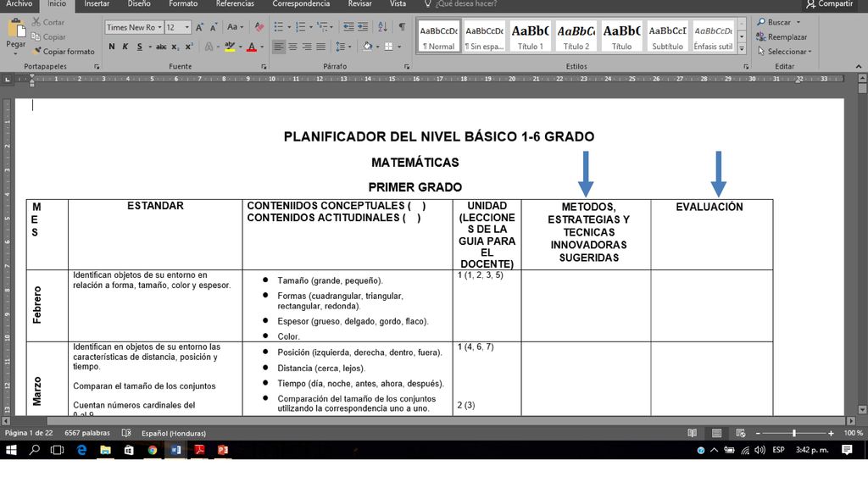This screenshot has width=868, height=488.
Task: Open the Buscar dropdown arrow
Action: (x=798, y=22)
